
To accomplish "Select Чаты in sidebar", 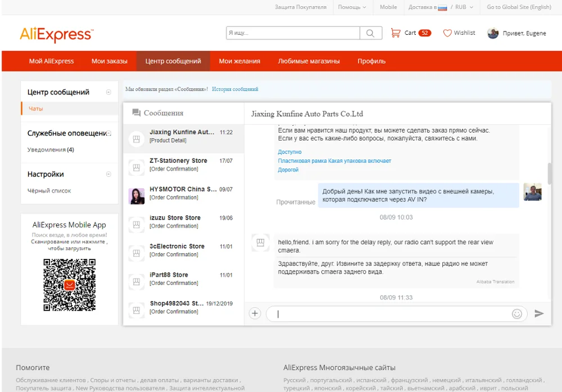I will pos(70,108).
